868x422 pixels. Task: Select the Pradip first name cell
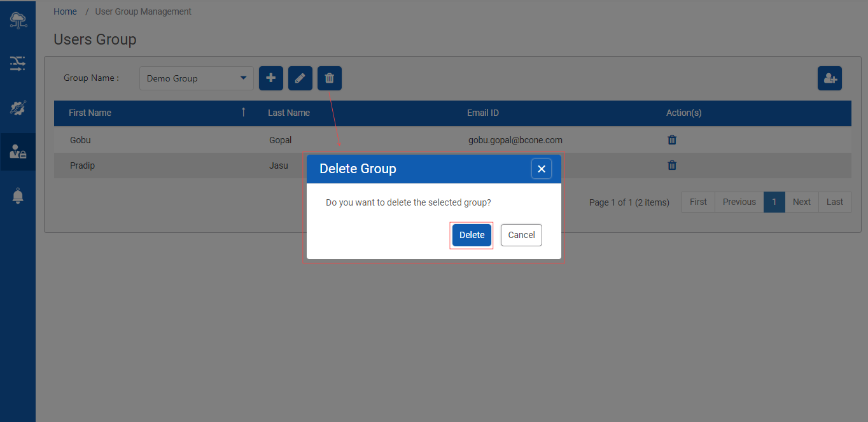82,165
